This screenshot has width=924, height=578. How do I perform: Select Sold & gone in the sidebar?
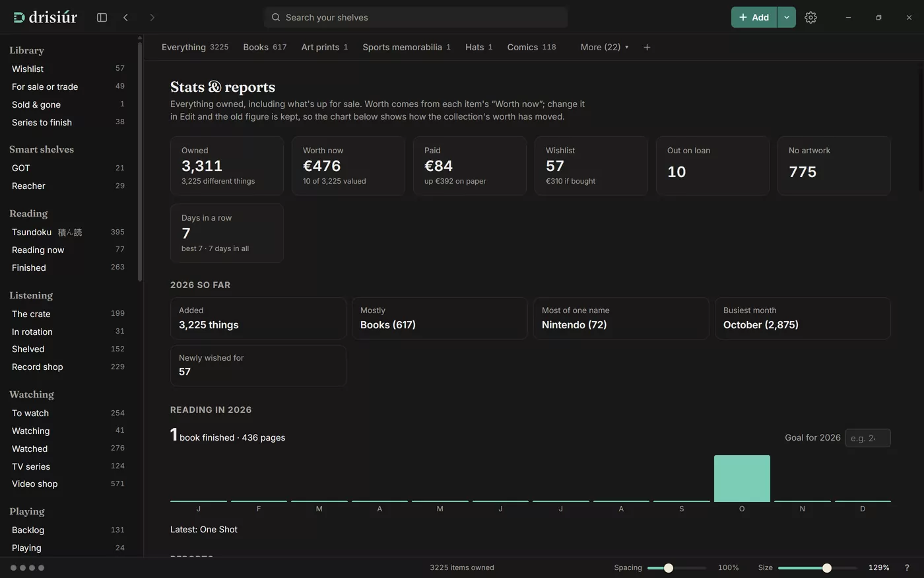tap(68, 104)
